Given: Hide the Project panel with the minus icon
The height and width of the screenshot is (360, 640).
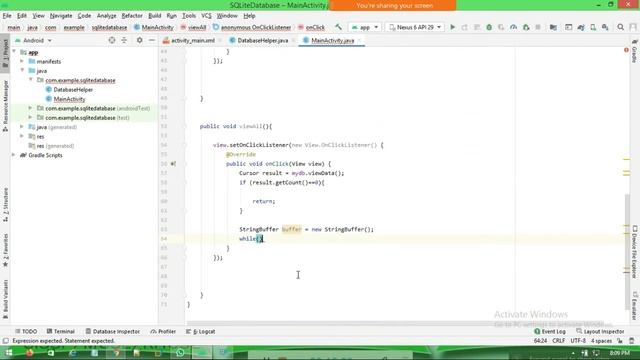Looking at the screenshot, I should [x=152, y=40].
